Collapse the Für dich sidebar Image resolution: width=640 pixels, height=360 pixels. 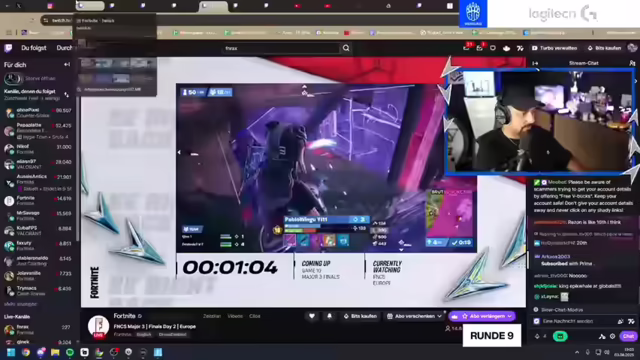click(67, 64)
